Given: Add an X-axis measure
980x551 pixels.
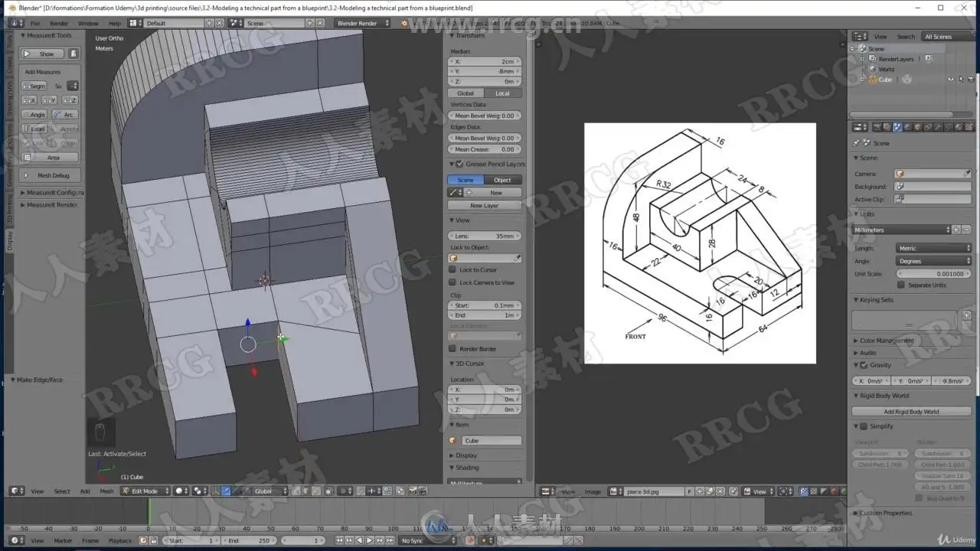Looking at the screenshot, I should (x=29, y=100).
